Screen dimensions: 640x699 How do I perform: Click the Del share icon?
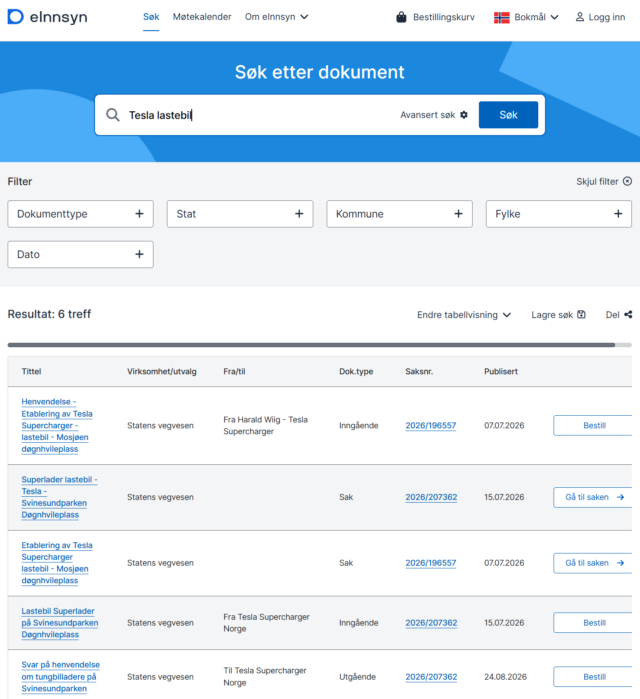coord(628,315)
